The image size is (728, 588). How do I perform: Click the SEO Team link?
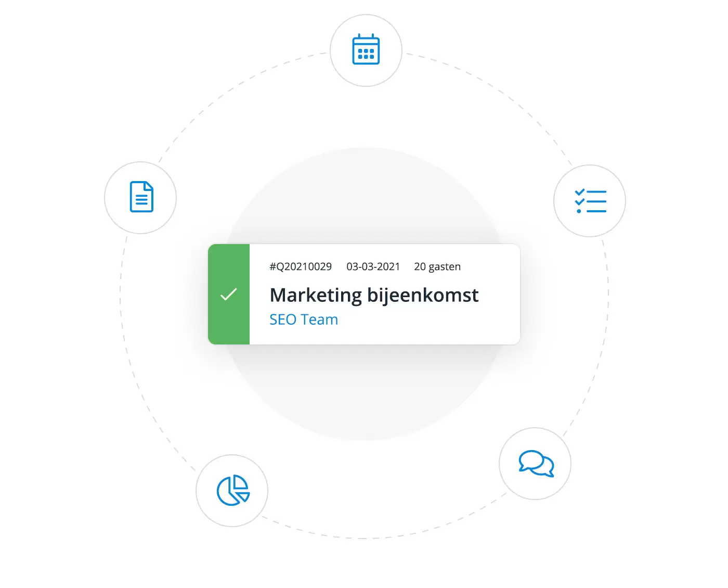[x=304, y=319]
